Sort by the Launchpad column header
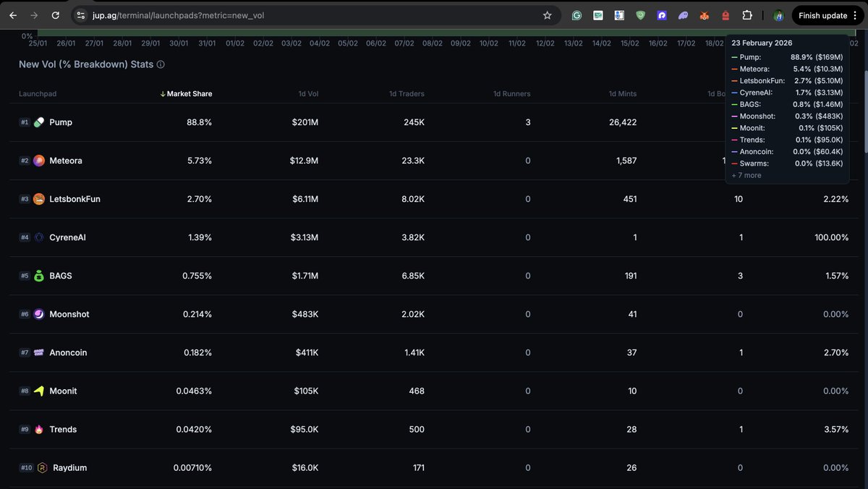Viewport: 868px width, 489px height. [x=38, y=94]
